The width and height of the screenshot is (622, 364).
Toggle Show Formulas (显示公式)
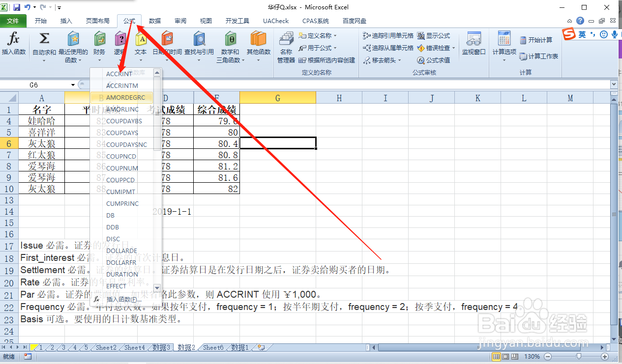(x=434, y=36)
